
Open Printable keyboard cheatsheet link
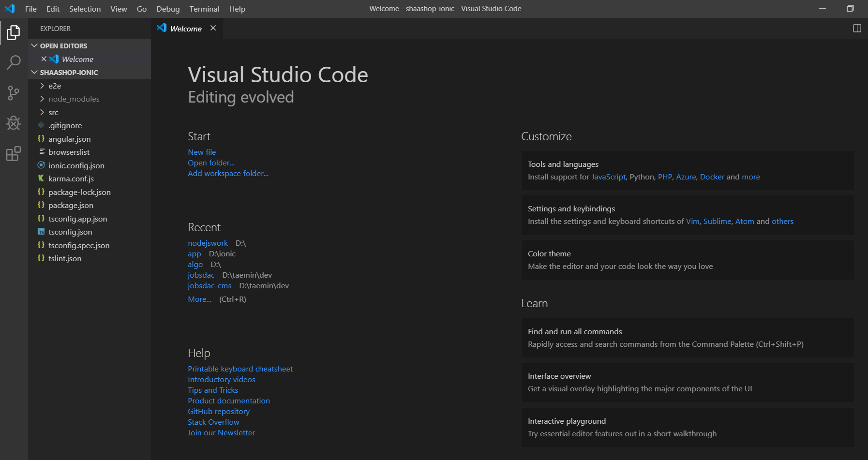click(x=240, y=369)
